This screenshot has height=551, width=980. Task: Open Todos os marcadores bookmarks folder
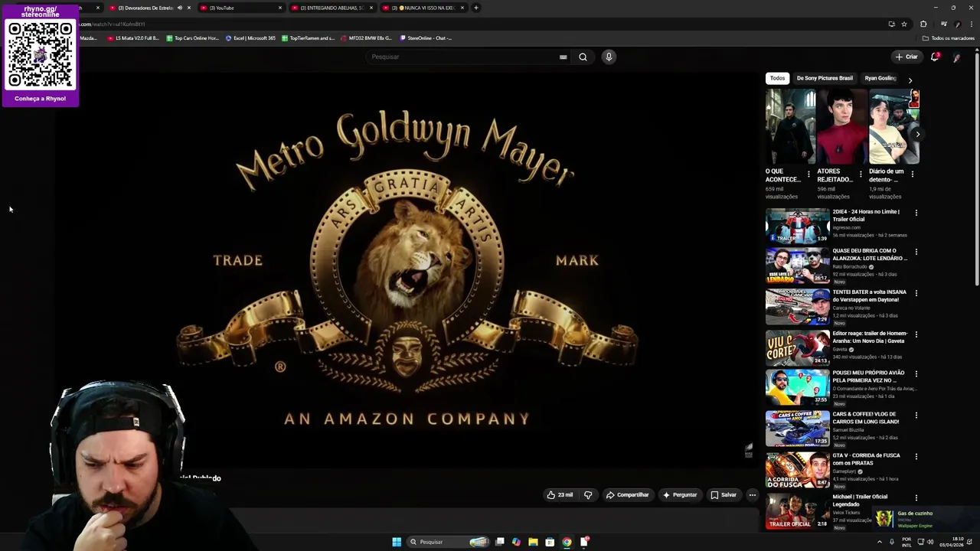[948, 38]
